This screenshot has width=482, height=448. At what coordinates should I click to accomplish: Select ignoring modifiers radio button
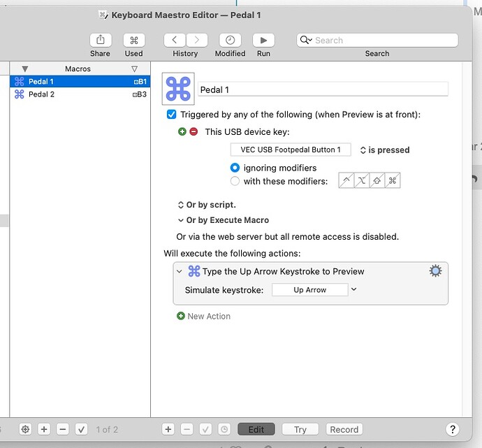pos(235,168)
